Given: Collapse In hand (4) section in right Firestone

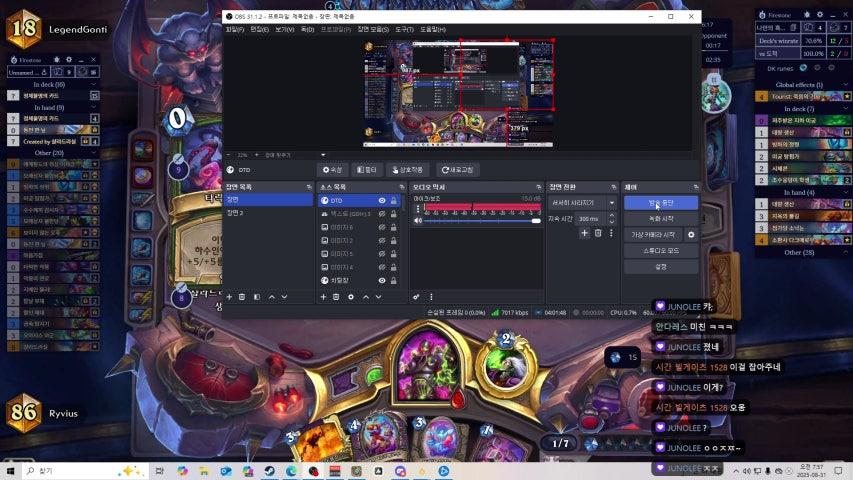Looking at the screenshot, I should pos(845,193).
